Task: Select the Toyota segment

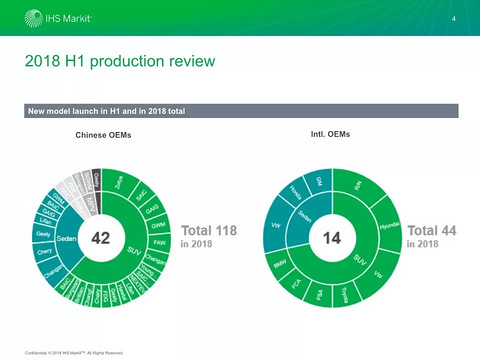Action: click(345, 295)
